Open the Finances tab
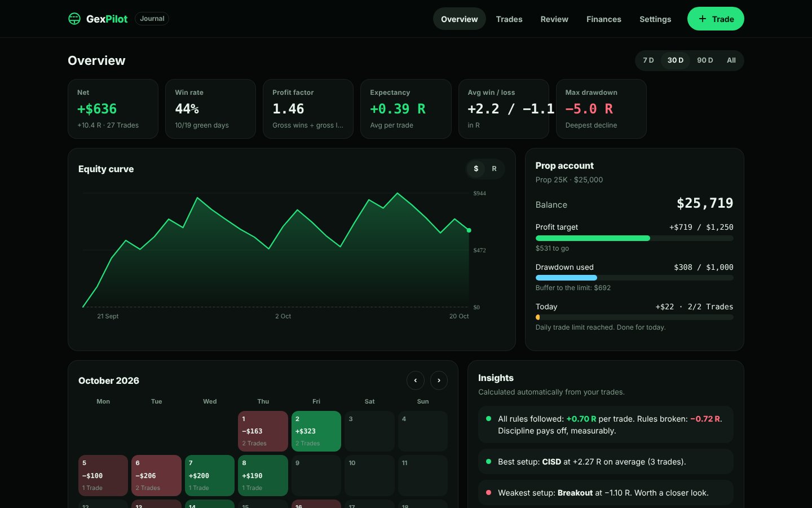This screenshot has height=508, width=812. (604, 19)
